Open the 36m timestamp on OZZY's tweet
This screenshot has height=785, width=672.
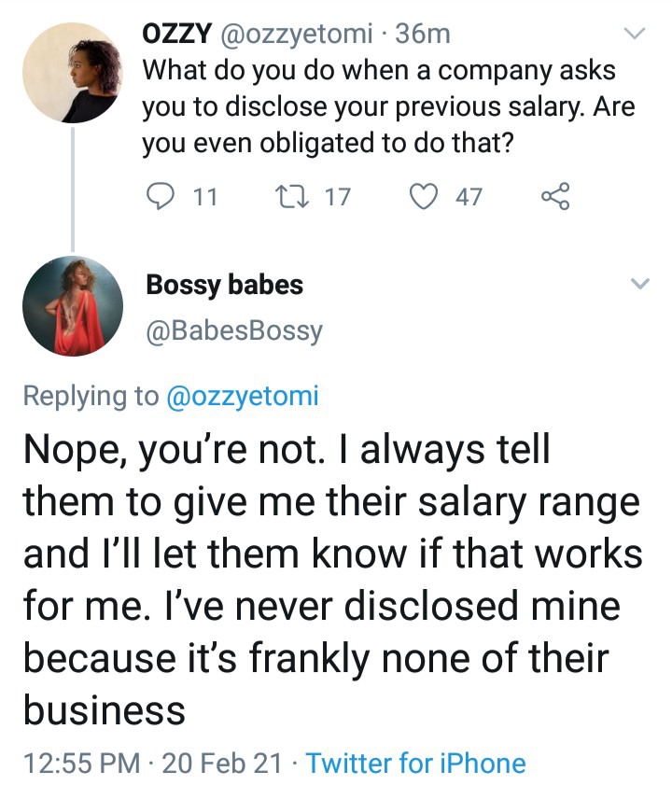point(423,34)
